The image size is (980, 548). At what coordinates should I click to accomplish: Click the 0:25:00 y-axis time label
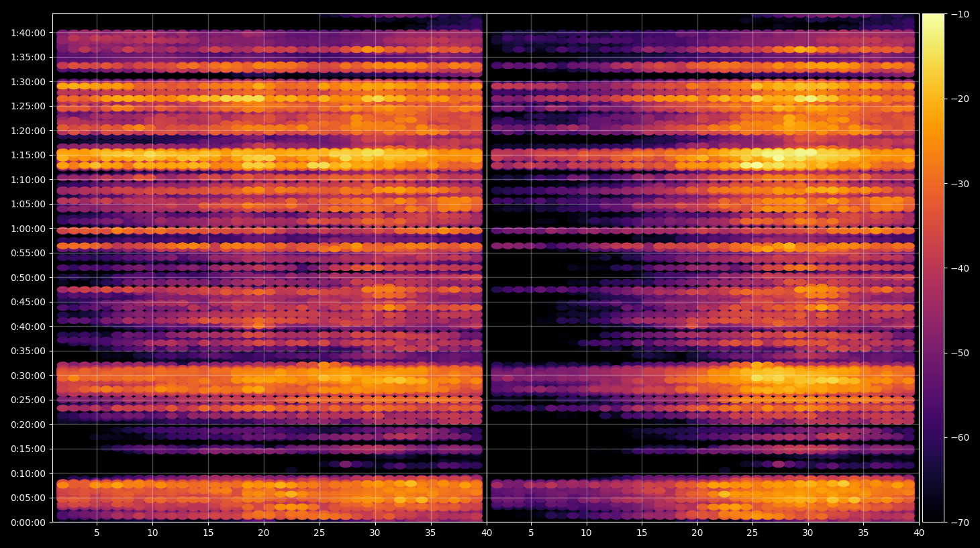(28, 400)
